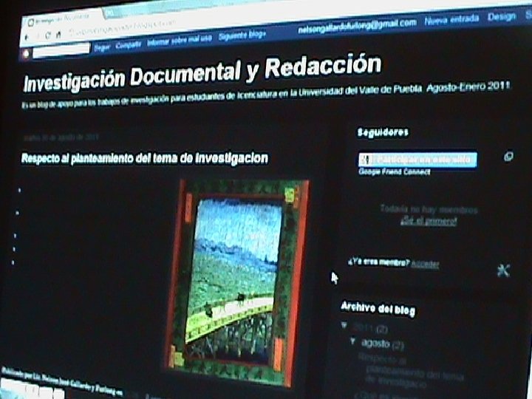The image size is (532, 399).
Task: Click the browser back arrow
Action: tap(27, 36)
